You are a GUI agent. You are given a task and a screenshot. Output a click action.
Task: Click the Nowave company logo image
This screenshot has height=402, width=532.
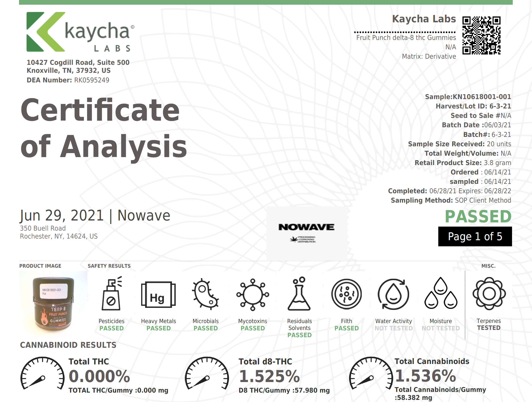[x=307, y=233]
